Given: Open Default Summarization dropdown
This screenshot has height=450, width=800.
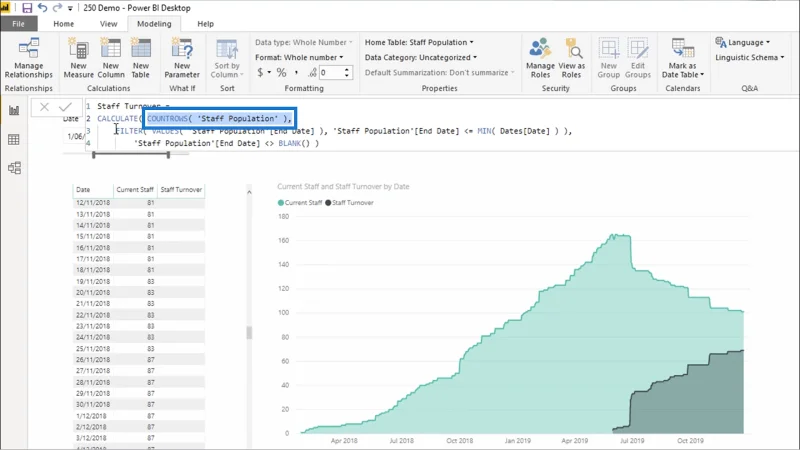Looking at the screenshot, I should click(439, 72).
